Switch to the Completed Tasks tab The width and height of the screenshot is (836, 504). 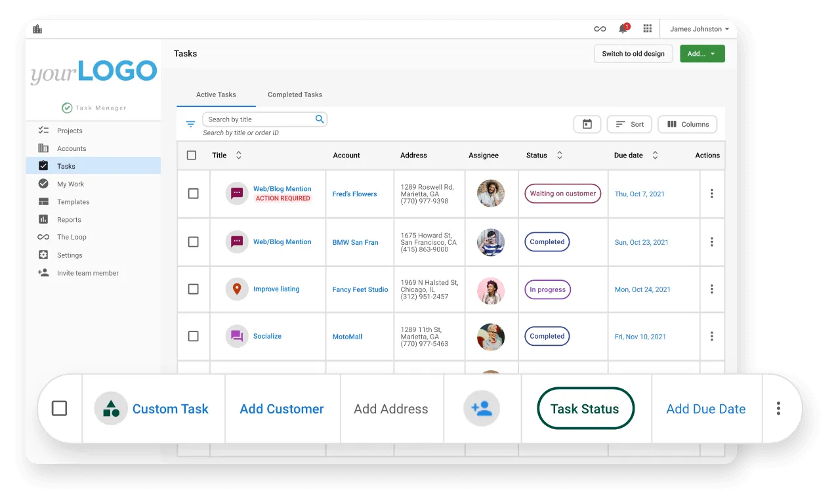(x=294, y=94)
